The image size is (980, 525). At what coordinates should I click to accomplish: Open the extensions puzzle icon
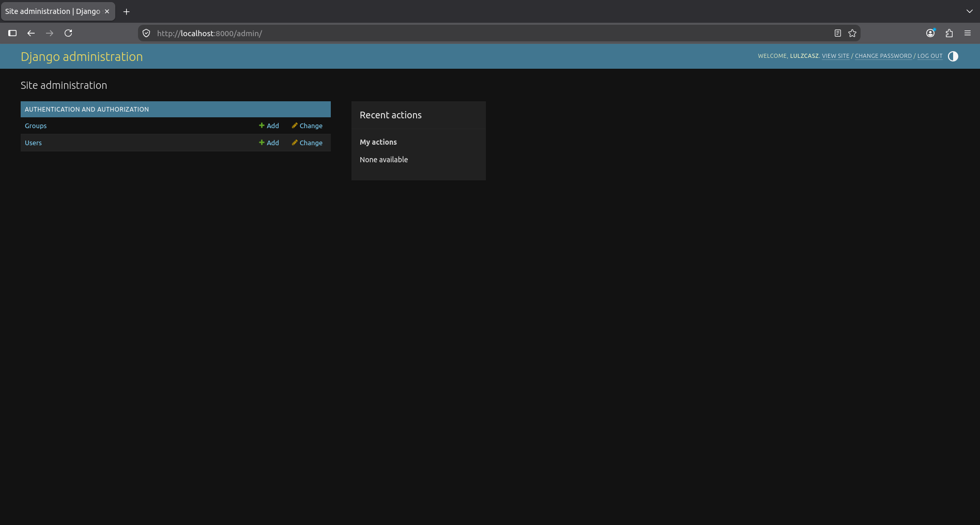(x=949, y=33)
